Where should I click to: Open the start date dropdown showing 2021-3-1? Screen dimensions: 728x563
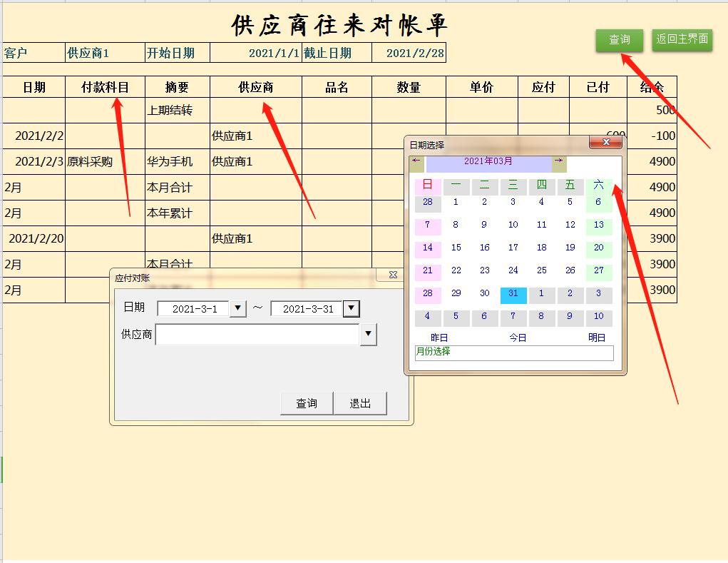tap(237, 308)
